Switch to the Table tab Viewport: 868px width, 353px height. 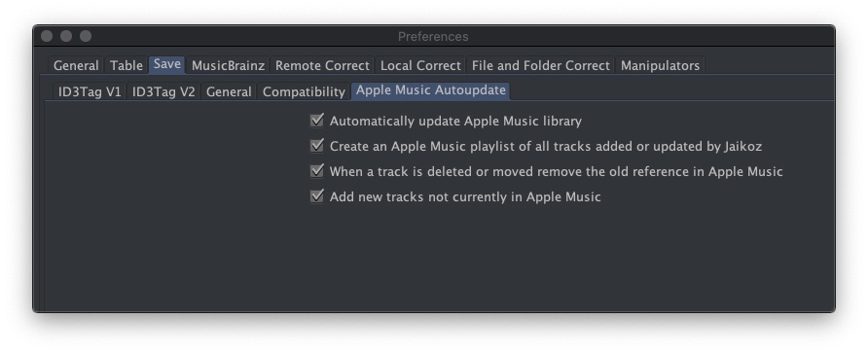pos(127,65)
